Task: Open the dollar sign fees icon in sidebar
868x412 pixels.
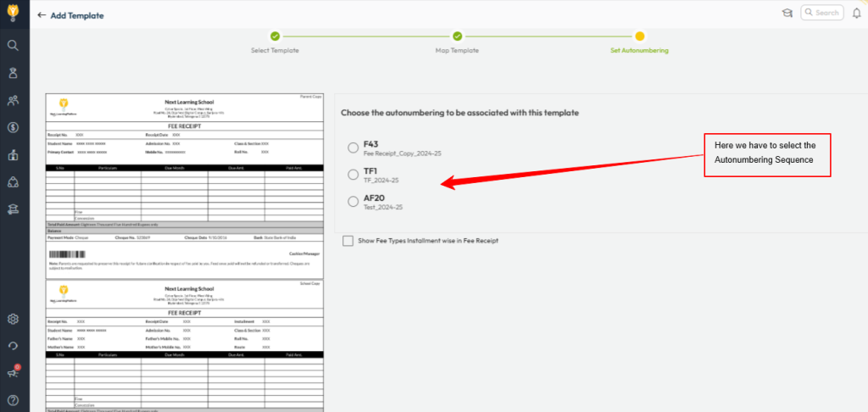Action: pyautogui.click(x=13, y=128)
